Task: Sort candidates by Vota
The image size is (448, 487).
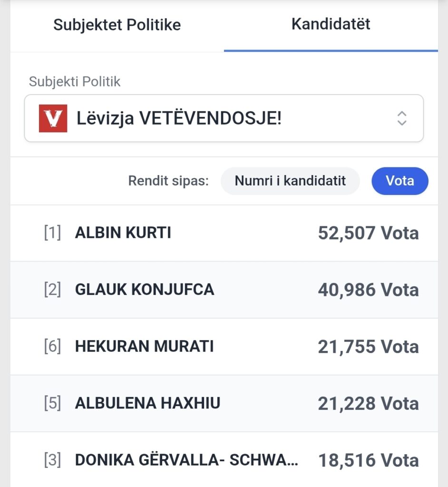Action: (x=400, y=181)
